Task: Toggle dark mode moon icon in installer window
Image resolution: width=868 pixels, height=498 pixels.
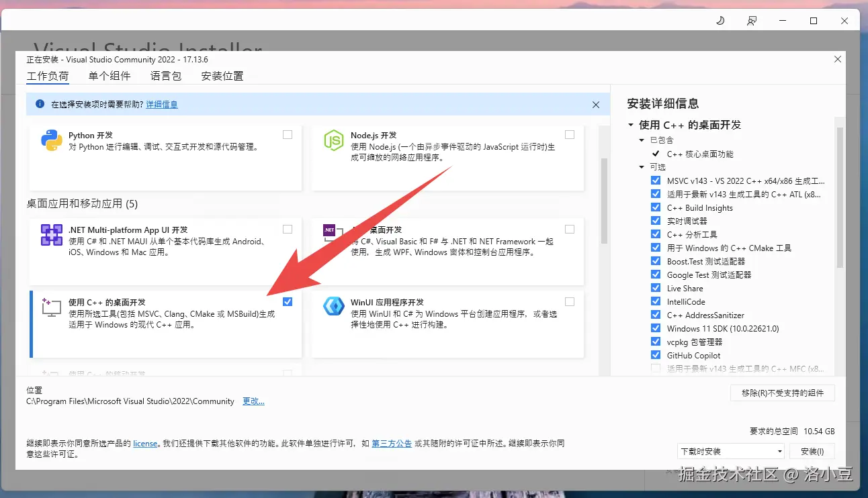Action: pyautogui.click(x=720, y=21)
